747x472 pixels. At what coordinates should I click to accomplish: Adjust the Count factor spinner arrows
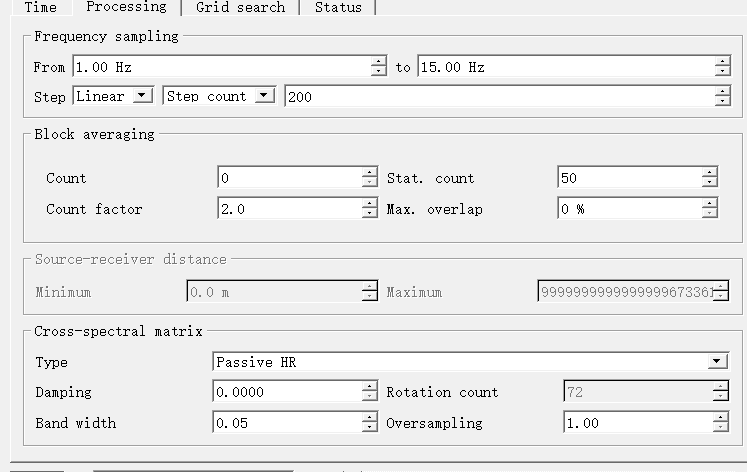[370, 209]
